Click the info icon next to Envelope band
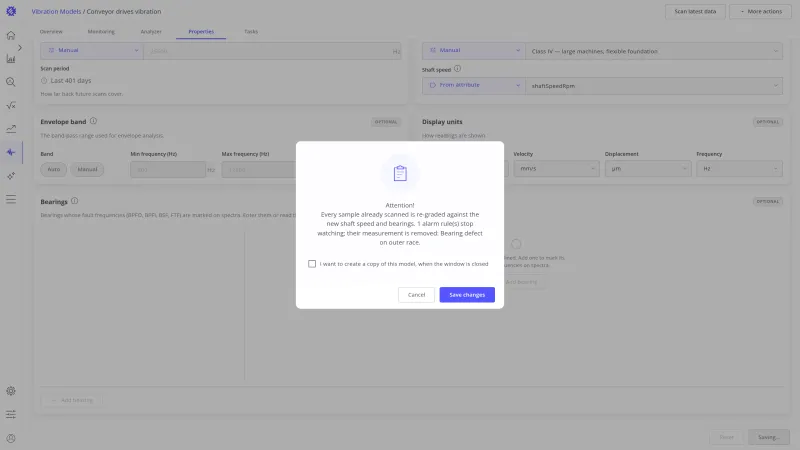800x450 pixels. [x=93, y=121]
